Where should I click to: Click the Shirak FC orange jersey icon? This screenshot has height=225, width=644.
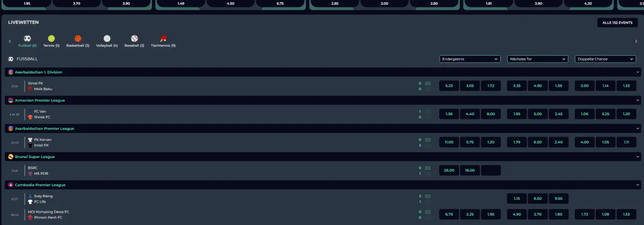[31, 117]
